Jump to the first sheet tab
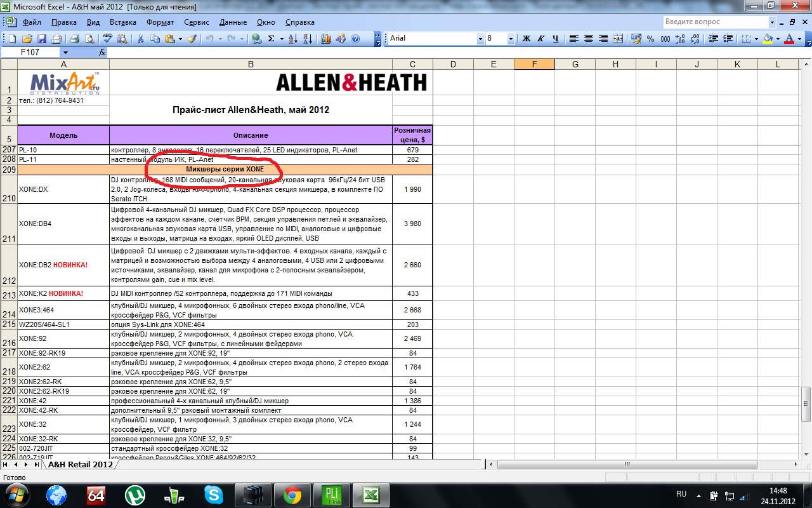This screenshot has width=812, height=508. 6,465
